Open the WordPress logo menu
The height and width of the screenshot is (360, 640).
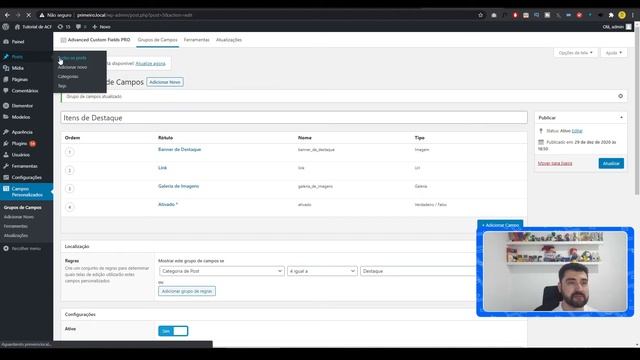coord(6,27)
